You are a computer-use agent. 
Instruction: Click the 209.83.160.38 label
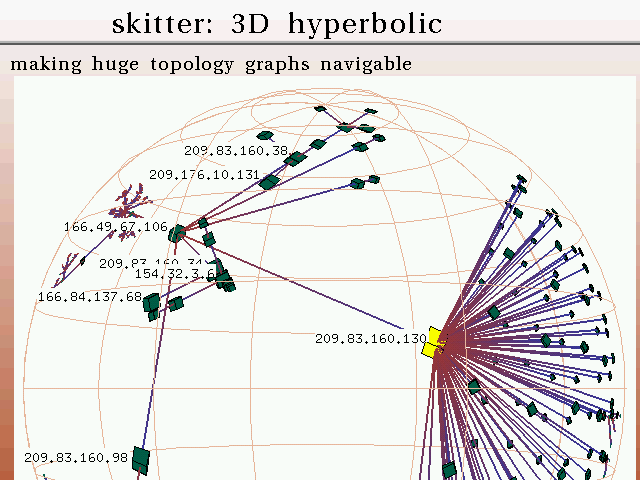[236, 151]
